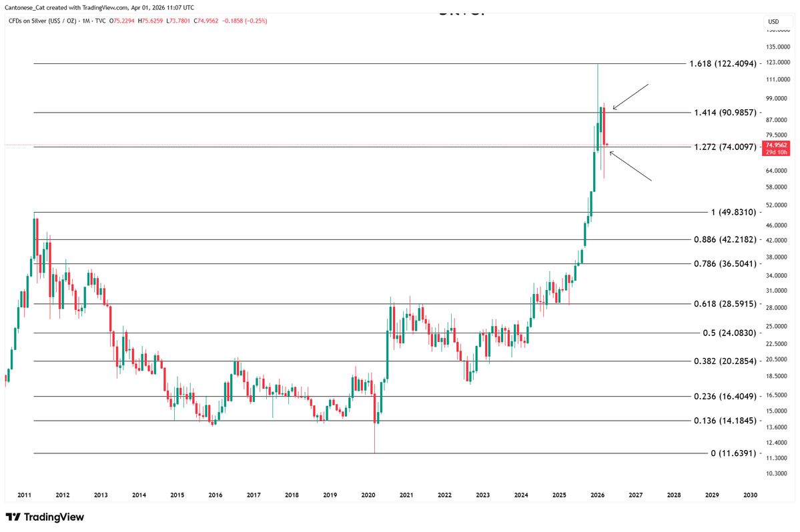Image resolution: width=800 pixels, height=532 pixels.
Task: Select the 1.618 (122.4094) Fibonacci label
Action: (723, 64)
